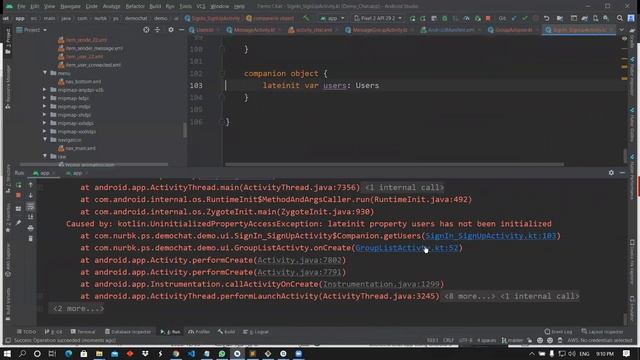Open the Build menu
The height and width of the screenshot is (360, 640).
tap(155, 6)
